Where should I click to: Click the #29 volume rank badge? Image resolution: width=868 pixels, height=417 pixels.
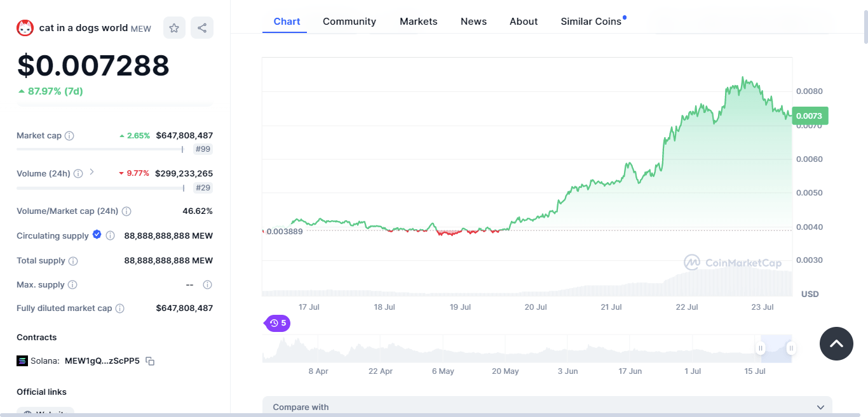[203, 188]
